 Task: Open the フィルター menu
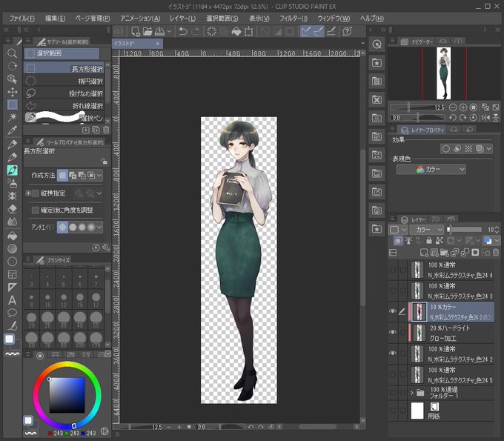294,19
